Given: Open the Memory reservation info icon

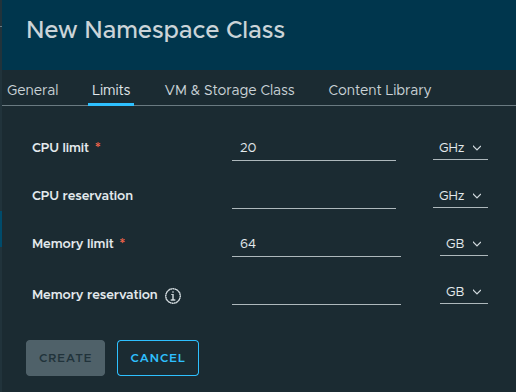Looking at the screenshot, I should (173, 296).
